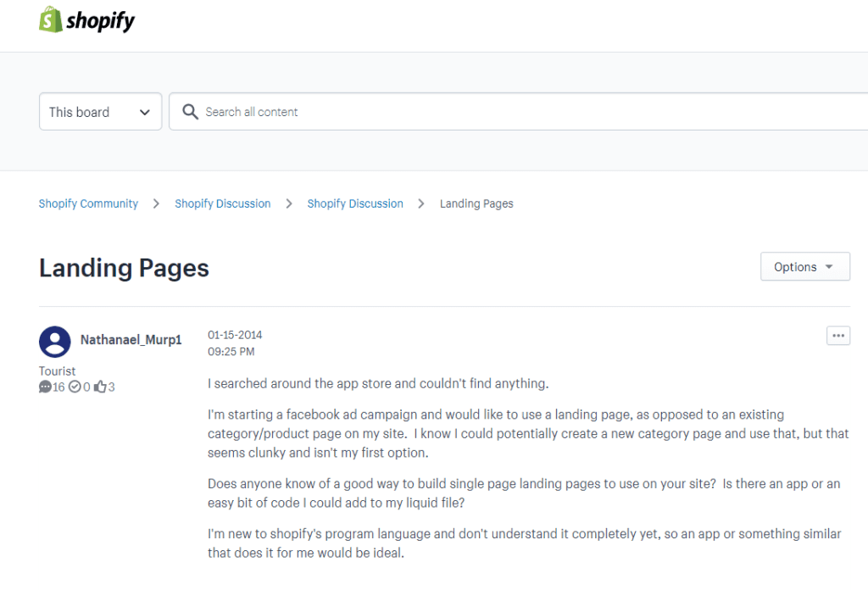Click the Shopify logo
Viewport: 868px width, 590px height.
(86, 19)
